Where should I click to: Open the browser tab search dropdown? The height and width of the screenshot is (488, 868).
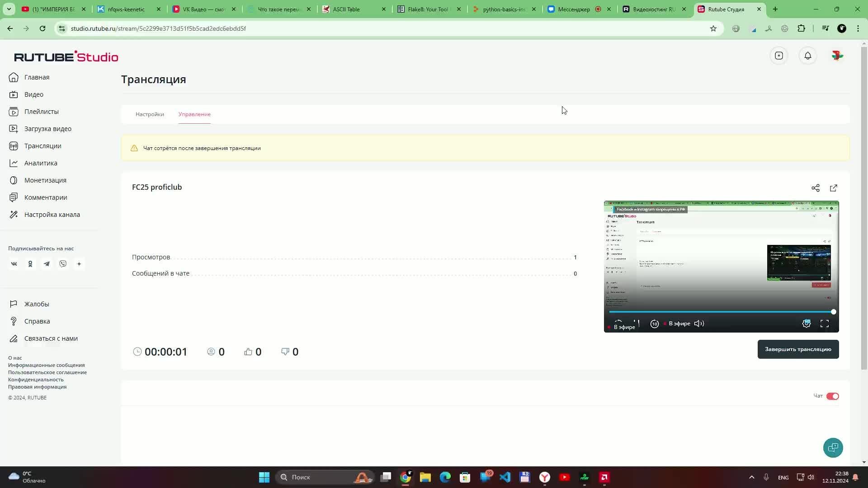click(9, 9)
